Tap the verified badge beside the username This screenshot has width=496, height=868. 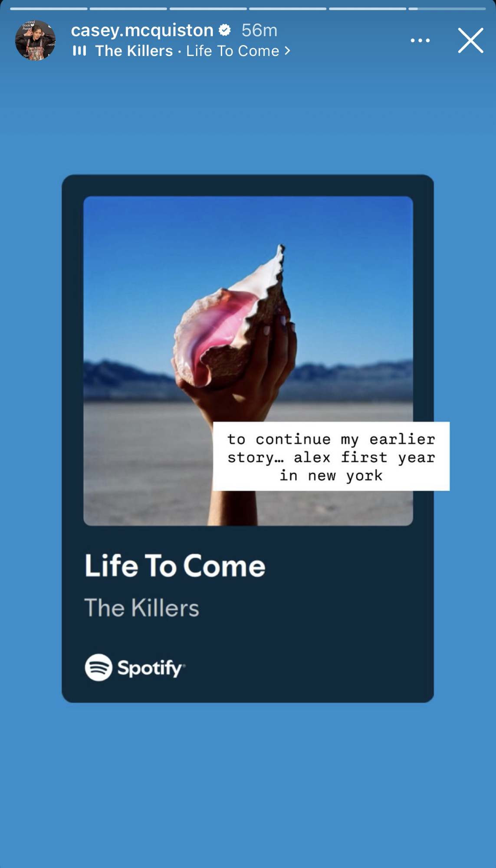tap(225, 30)
